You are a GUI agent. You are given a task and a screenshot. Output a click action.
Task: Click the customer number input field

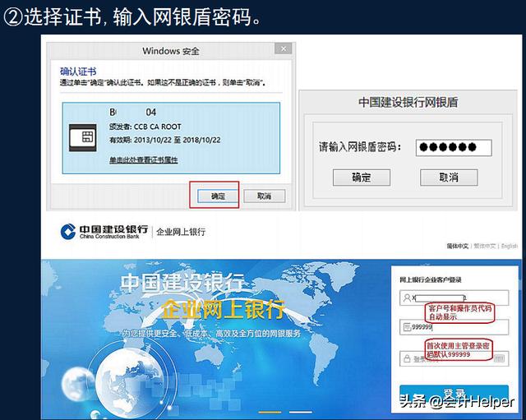454,298
